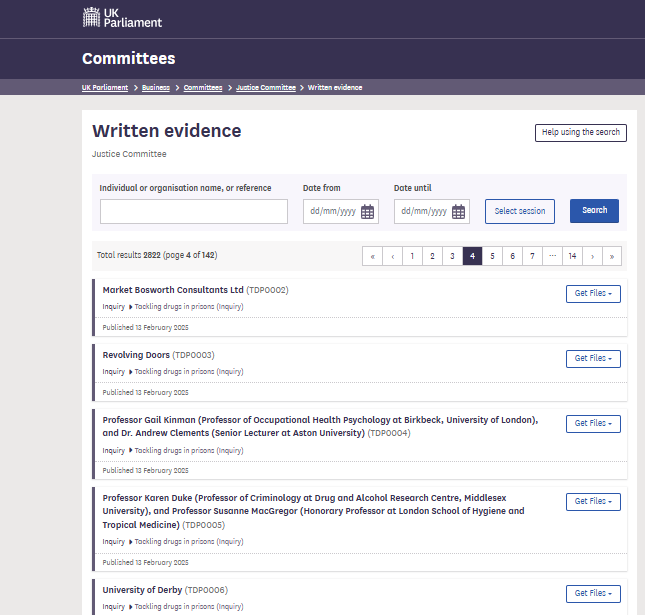Screen dimensions: 645x615
Task: Focus the Date from input
Action: coord(341,211)
